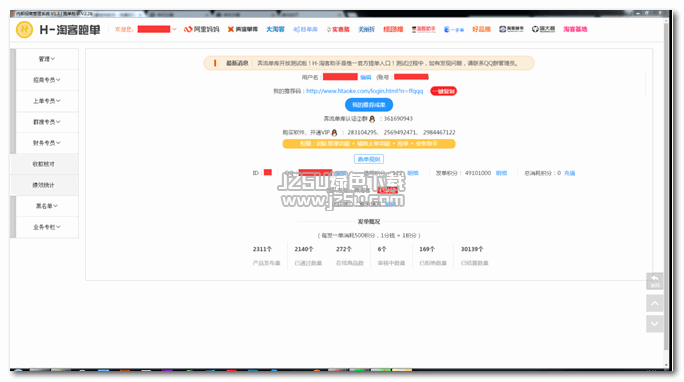The height and width of the screenshot is (382, 684).
Task: Open 绩效统计 in the sidebar
Action: pyautogui.click(x=44, y=185)
